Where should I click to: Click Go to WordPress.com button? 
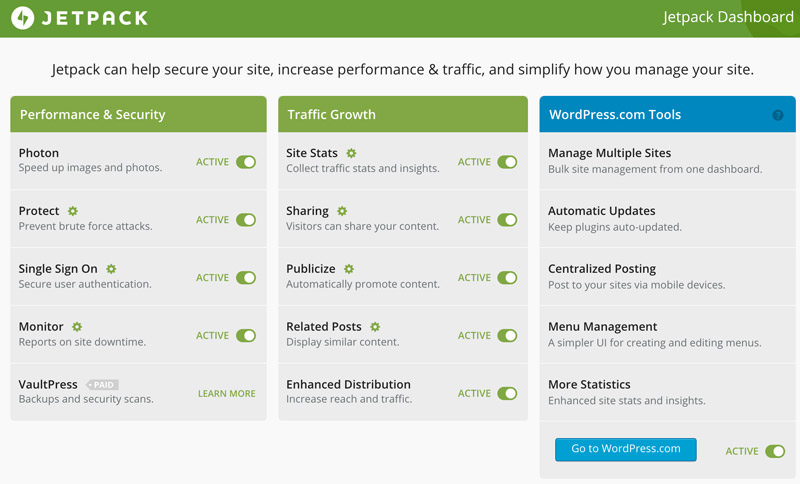point(626,449)
